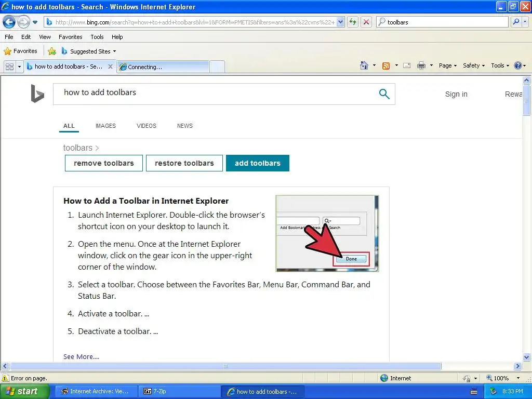Open recent pages dropdown next to Forward
Viewport: 532px width, 399px height.
[x=35, y=22]
